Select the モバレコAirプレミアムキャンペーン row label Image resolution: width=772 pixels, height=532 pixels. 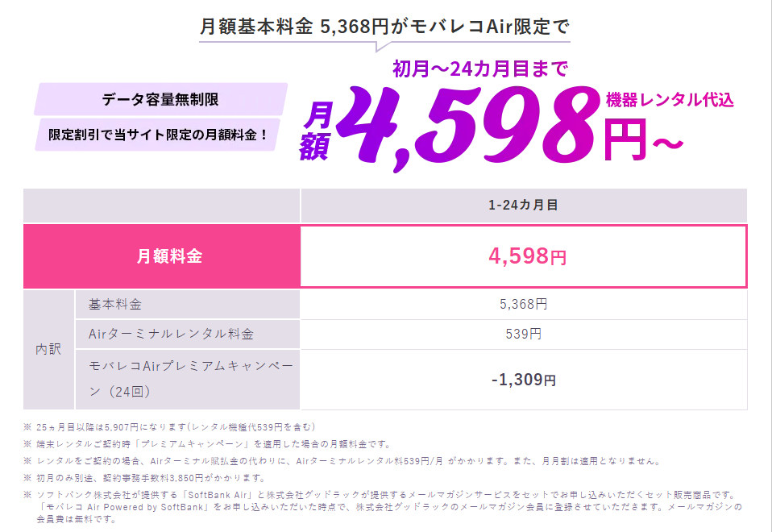click(190, 379)
